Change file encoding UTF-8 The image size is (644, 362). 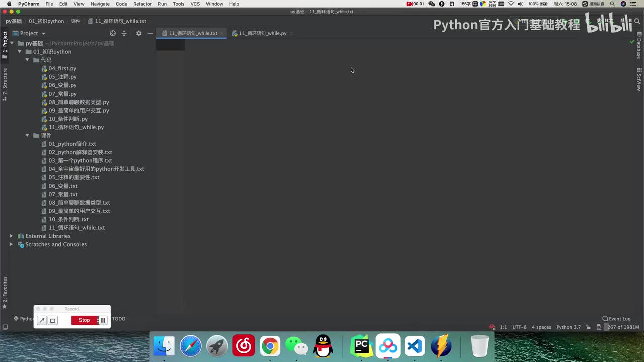pyautogui.click(x=519, y=327)
